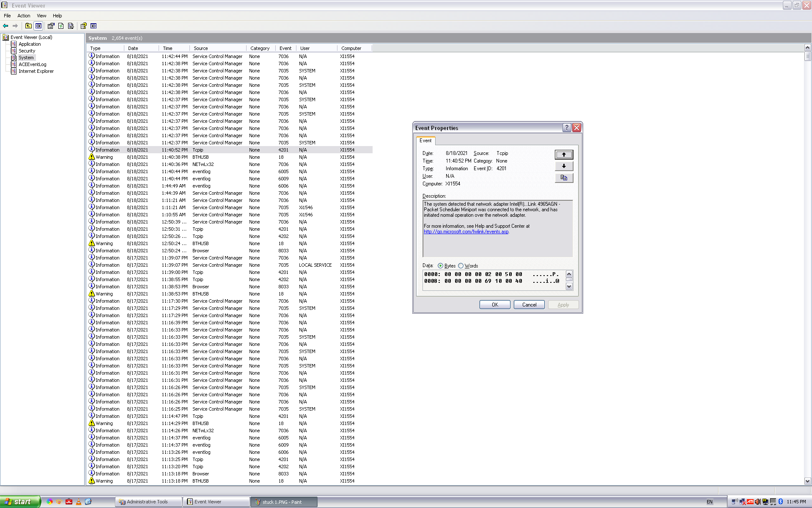Image resolution: width=812 pixels, height=508 pixels.
Task: Select the Bytes radio button
Action: coord(440,266)
